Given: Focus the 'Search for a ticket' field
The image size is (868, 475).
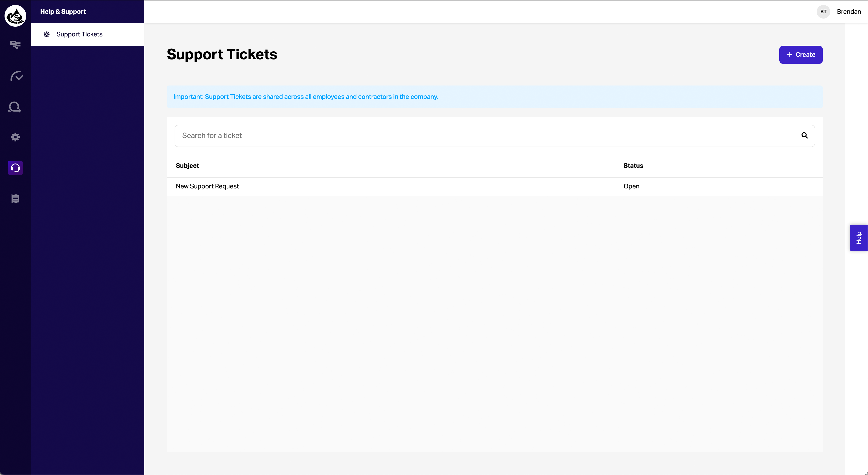Looking at the screenshot, I should coord(485,135).
